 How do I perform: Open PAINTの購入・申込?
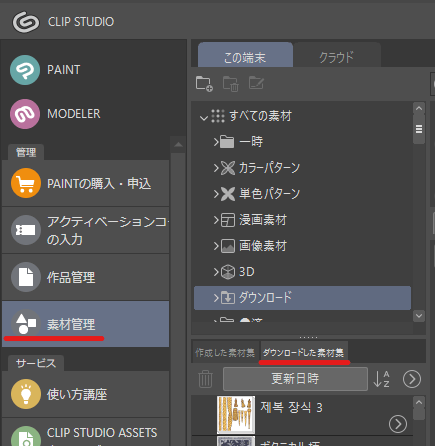(x=86, y=183)
